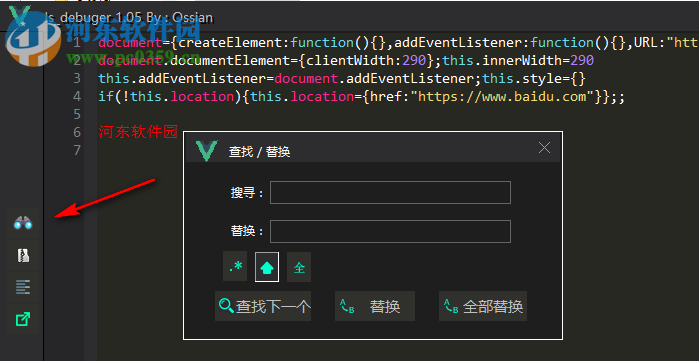Click the 查找下一个 find next button

coord(263,306)
